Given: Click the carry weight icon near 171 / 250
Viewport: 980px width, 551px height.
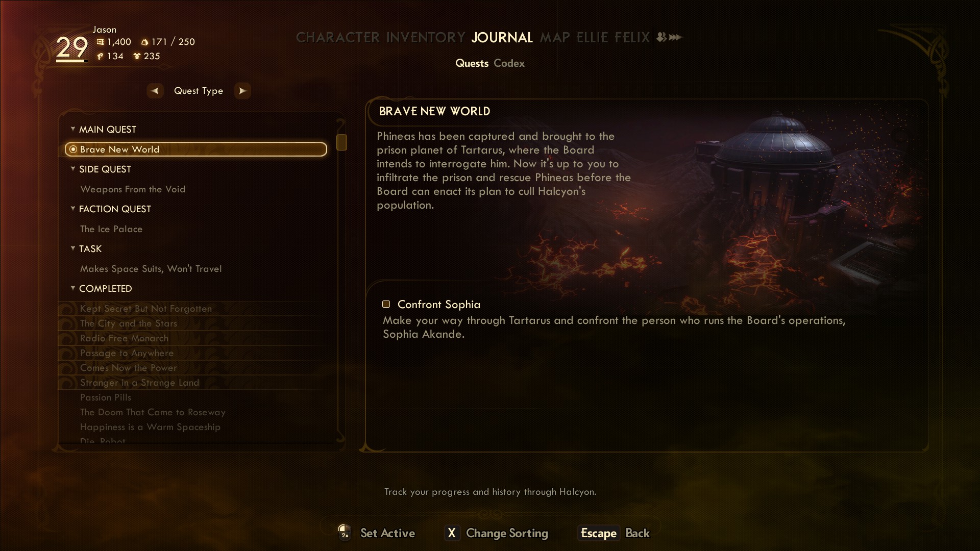Looking at the screenshot, I should pos(144,42).
